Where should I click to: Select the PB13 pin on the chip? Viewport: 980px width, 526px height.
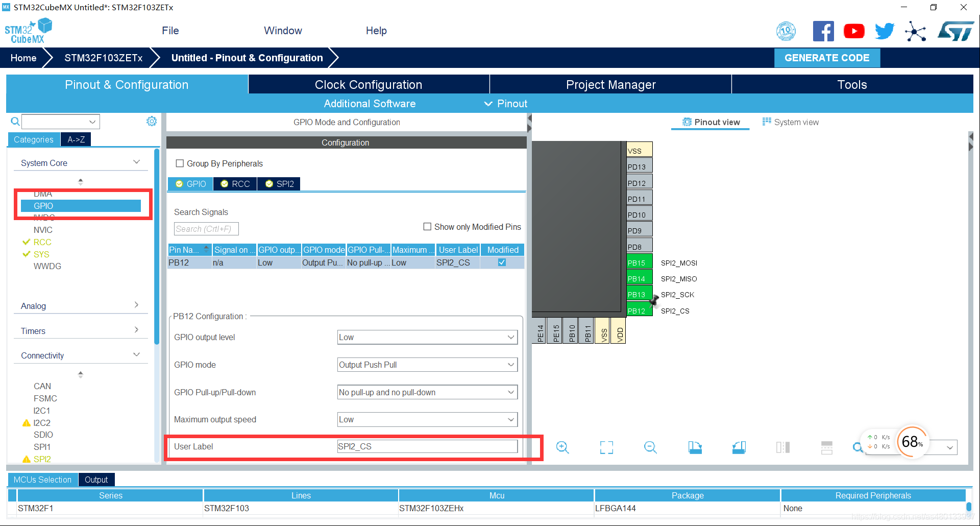639,295
